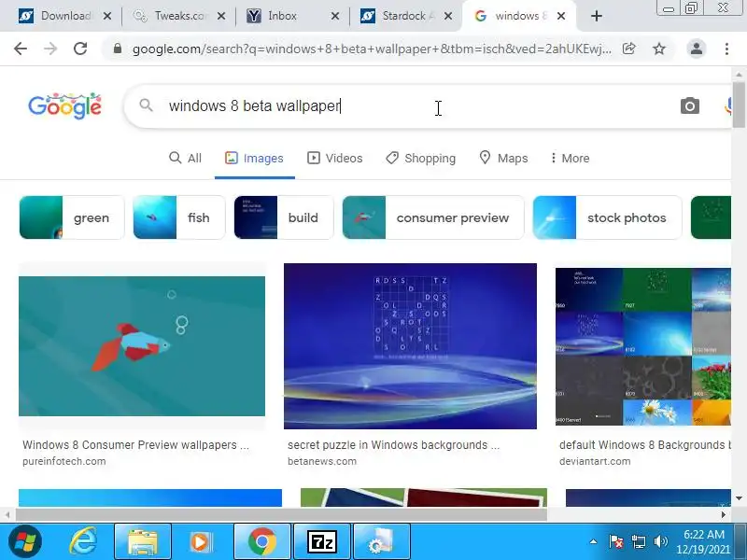Open Windows Media Player from the taskbar
The image size is (747, 560).
[200, 542]
